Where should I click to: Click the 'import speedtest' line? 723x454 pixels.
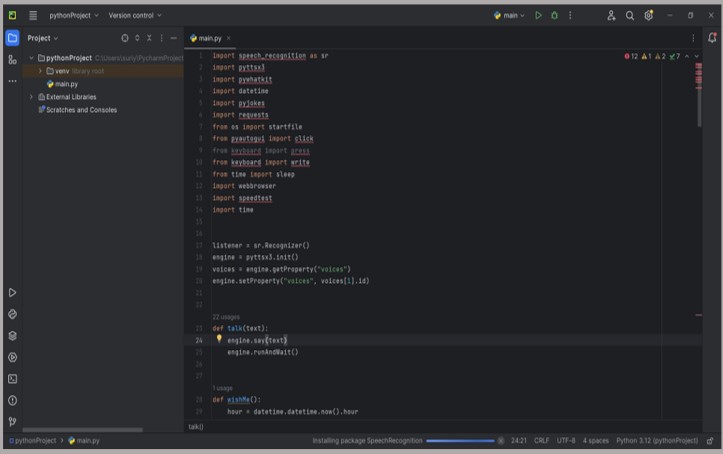tap(242, 198)
